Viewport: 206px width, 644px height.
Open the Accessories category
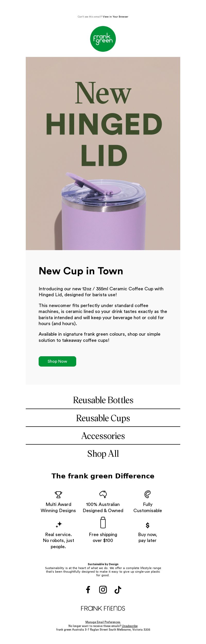(x=103, y=436)
